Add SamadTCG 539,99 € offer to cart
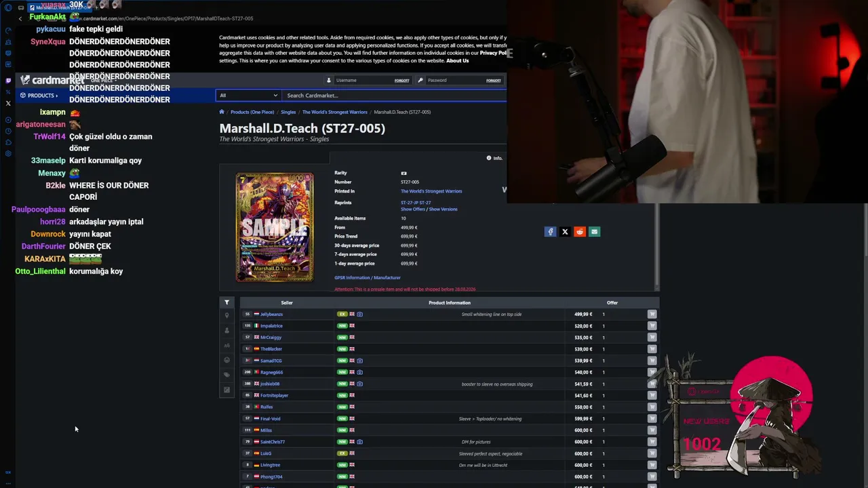 click(652, 361)
